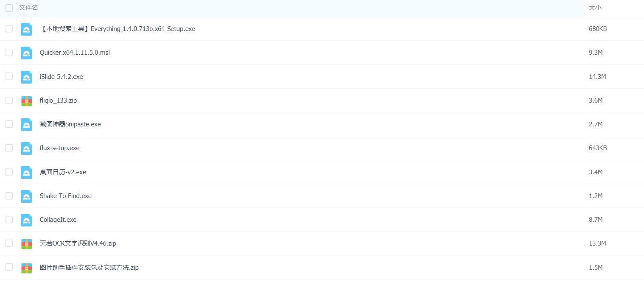This screenshot has width=644, height=285.
Task: Open the 桌面日历-v2.exe file name
Action: (63, 172)
